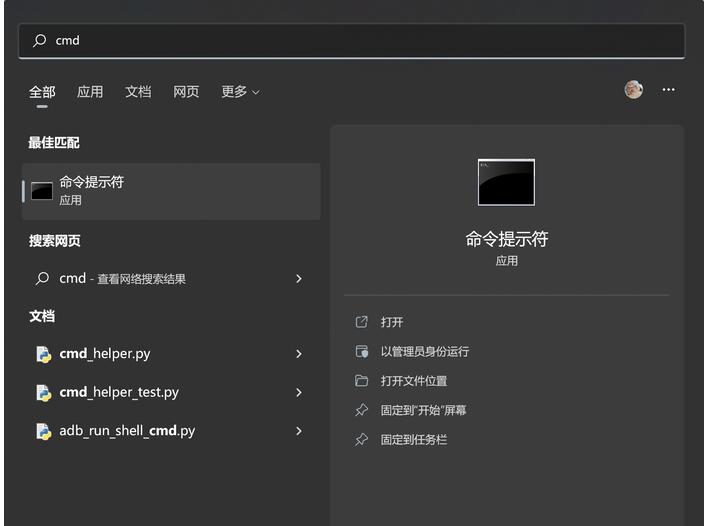Image resolution: width=704 pixels, height=526 pixels.
Task: Choose 固定到任务栏
Action: tap(414, 439)
